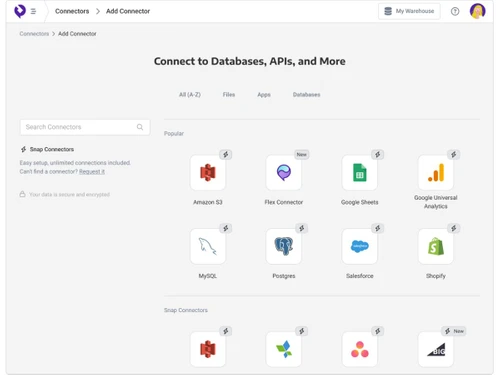Open the user profile avatar
Screen dimensions: 500x375
pyautogui.click(x=477, y=11)
